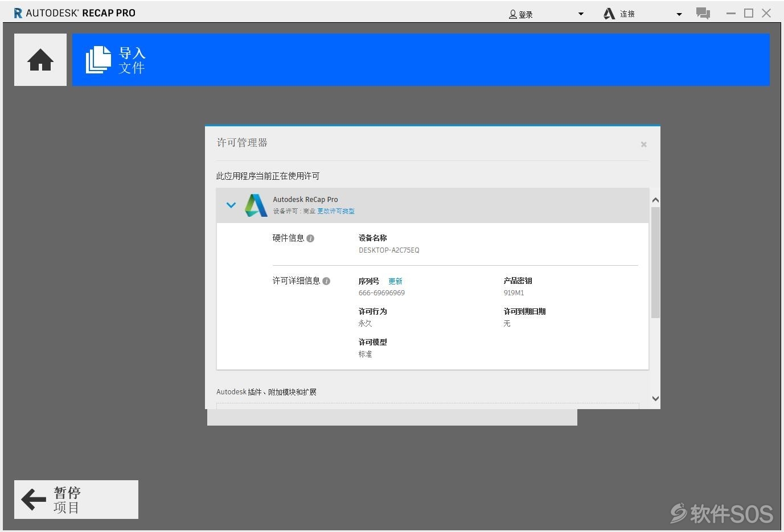Click the 更新 serial number update link
Image resolution: width=784 pixels, height=532 pixels.
[x=395, y=281]
